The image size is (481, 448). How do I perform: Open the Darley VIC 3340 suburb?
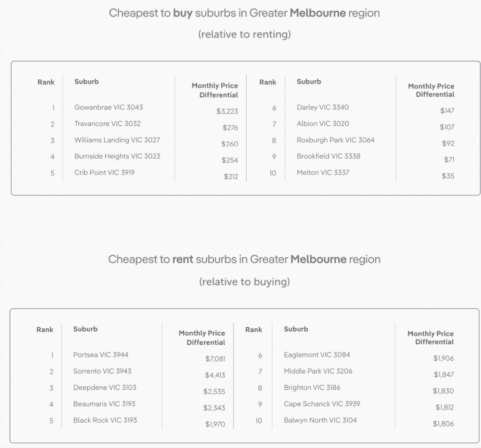coord(323,107)
